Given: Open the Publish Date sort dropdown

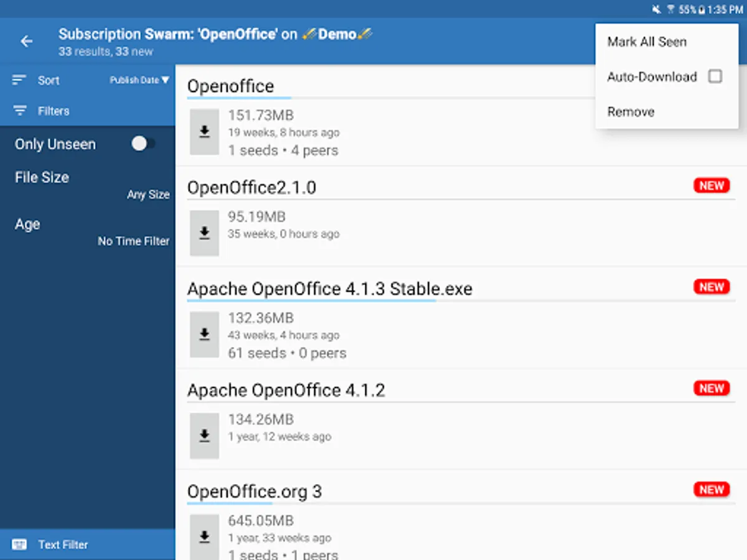Looking at the screenshot, I should pos(139,80).
